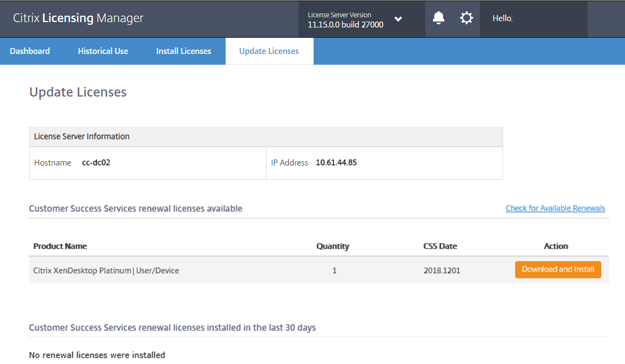This screenshot has width=625, height=364.
Task: Expand the License Server Version dropdown arrow
Action: pos(398,19)
